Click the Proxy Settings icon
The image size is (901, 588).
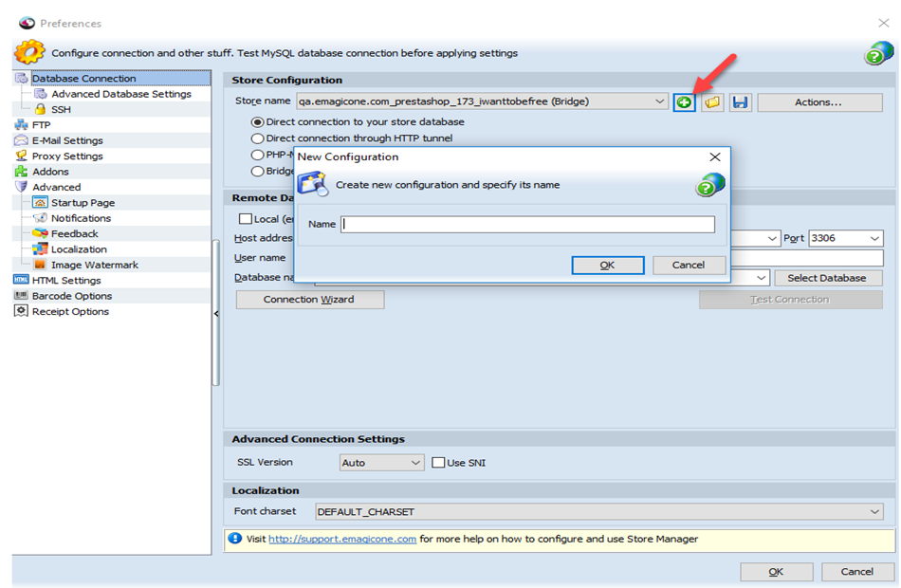point(21,156)
